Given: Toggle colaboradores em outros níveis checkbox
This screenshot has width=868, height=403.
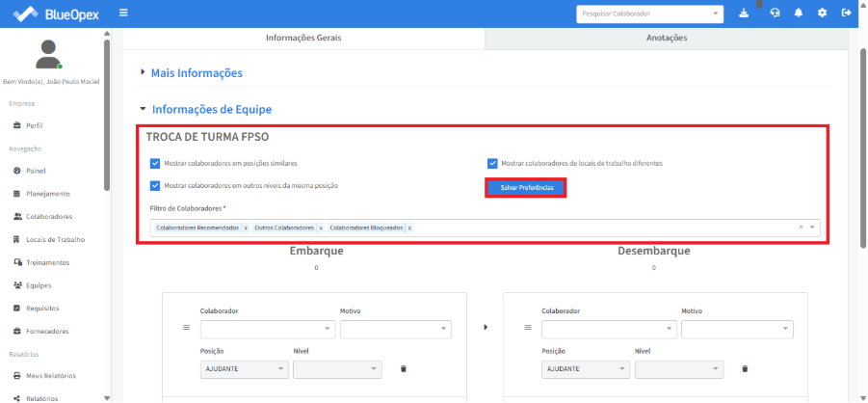Looking at the screenshot, I should click(155, 186).
